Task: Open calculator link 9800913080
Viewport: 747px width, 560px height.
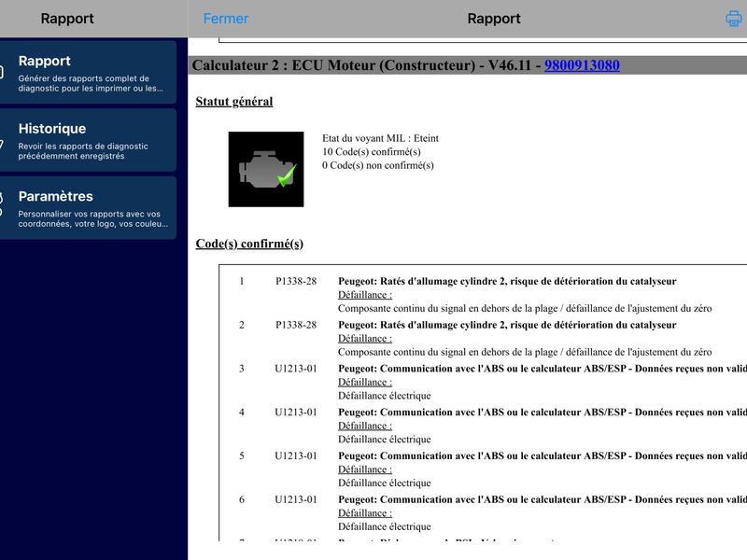Action: (582, 65)
